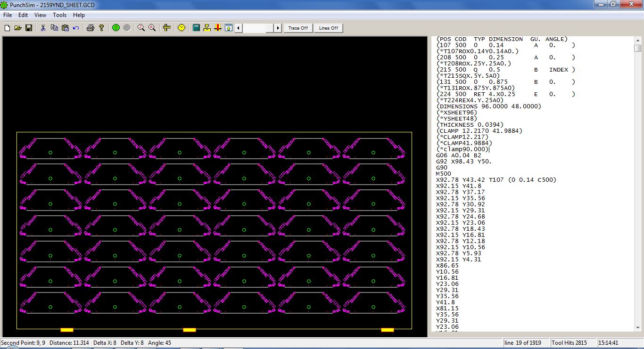Viewport: 644px width, 349px height.
Task: Open the calculator tool icon
Action: click(196, 28)
